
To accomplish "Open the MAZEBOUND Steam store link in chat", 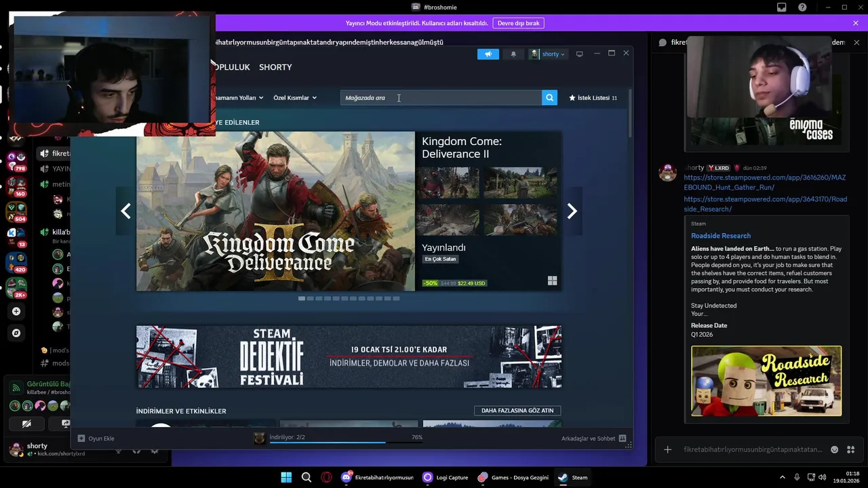I will coord(764,182).
